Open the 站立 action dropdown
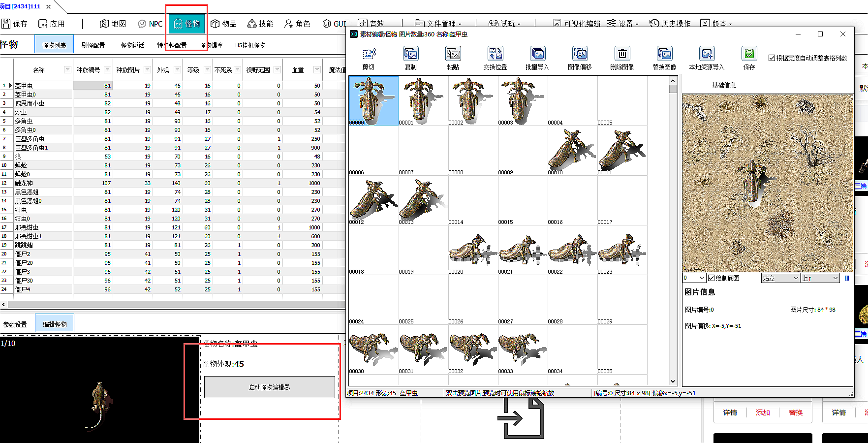 click(x=780, y=278)
